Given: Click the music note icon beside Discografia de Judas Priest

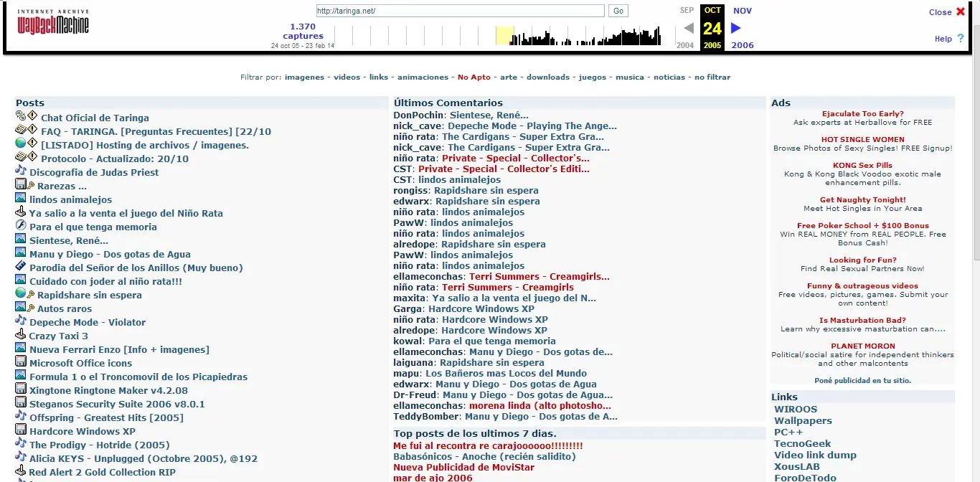Looking at the screenshot, I should coord(21,171).
